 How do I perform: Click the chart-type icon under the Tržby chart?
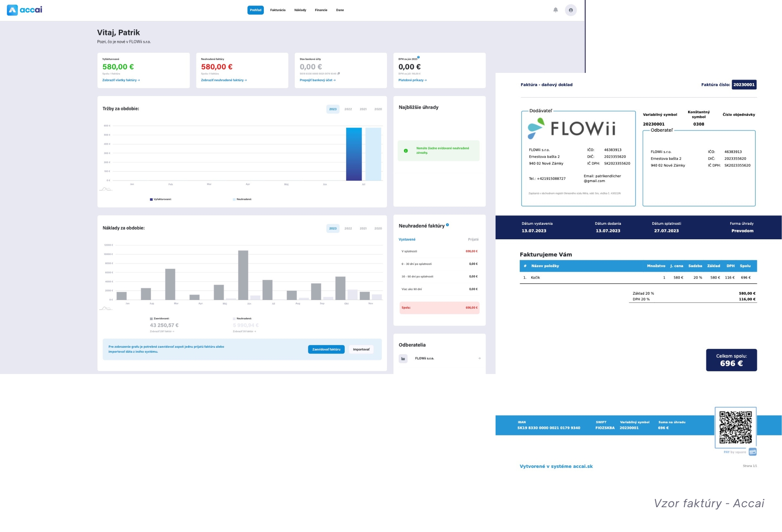pos(105,189)
